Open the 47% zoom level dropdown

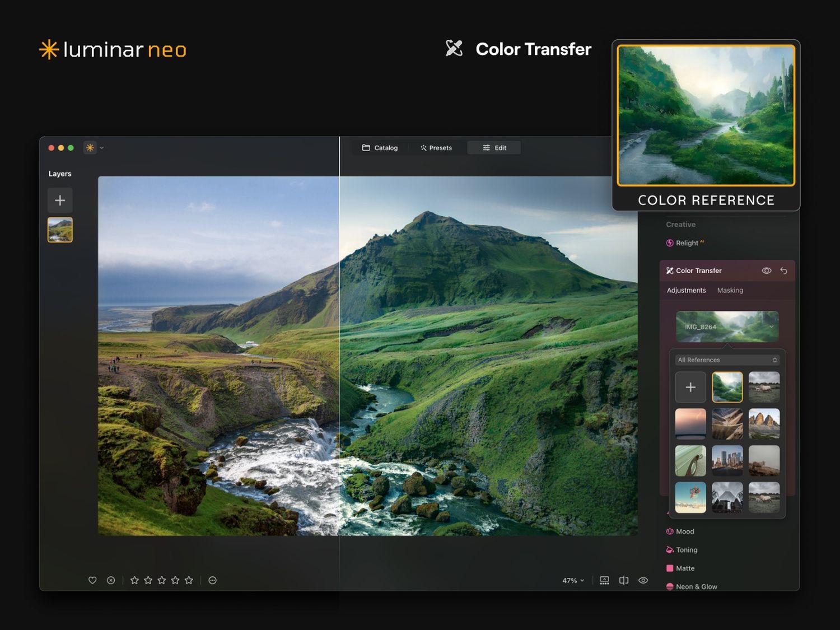click(x=573, y=581)
